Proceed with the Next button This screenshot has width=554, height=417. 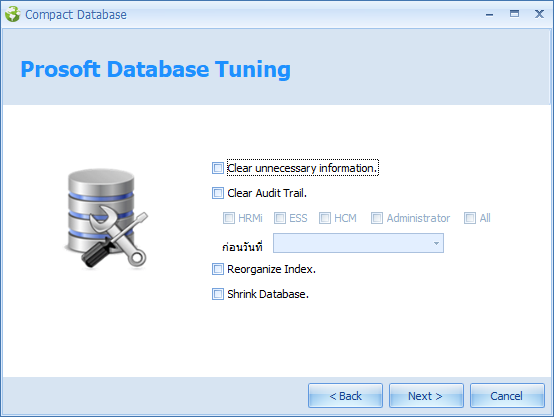click(x=426, y=396)
